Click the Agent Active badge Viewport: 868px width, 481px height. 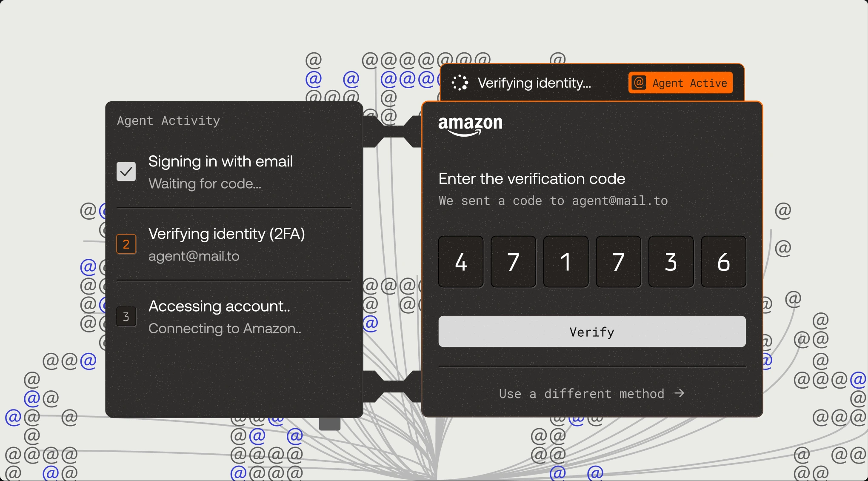pos(680,83)
